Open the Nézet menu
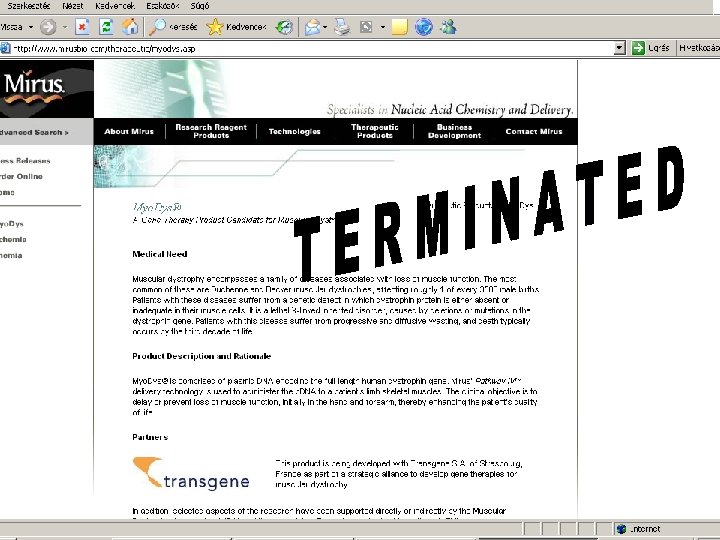The height and width of the screenshot is (540, 720). (73, 6)
